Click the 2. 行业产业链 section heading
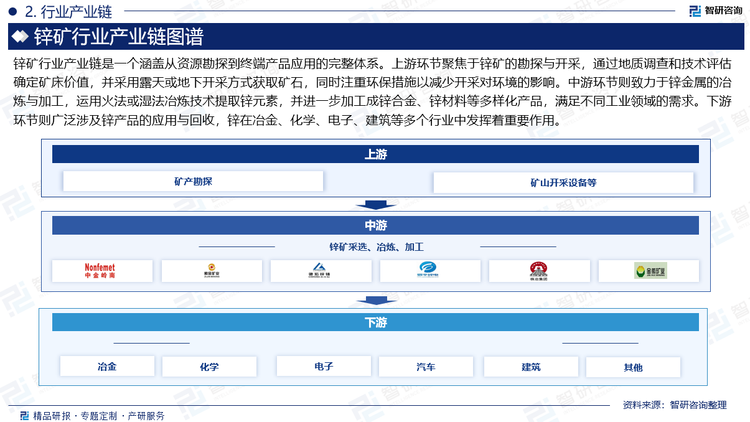 tap(68, 11)
